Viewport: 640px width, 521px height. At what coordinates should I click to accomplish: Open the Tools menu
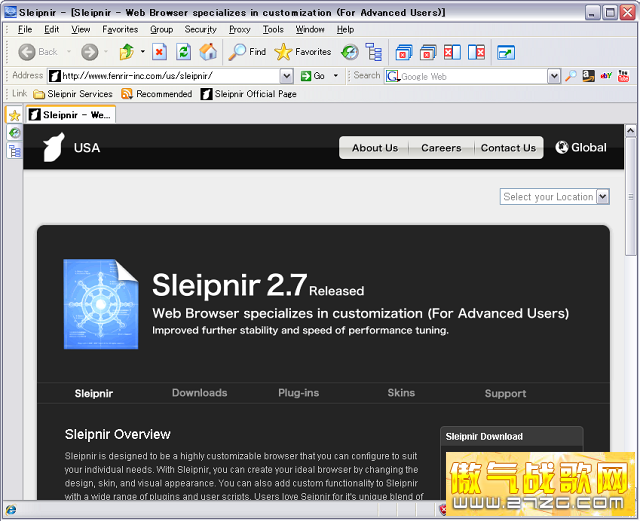[x=273, y=29]
